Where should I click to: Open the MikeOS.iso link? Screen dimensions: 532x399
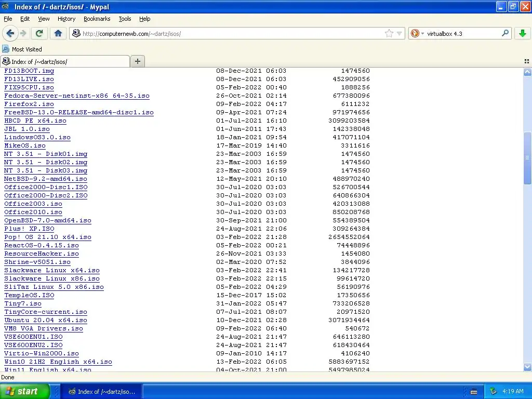[25, 145]
